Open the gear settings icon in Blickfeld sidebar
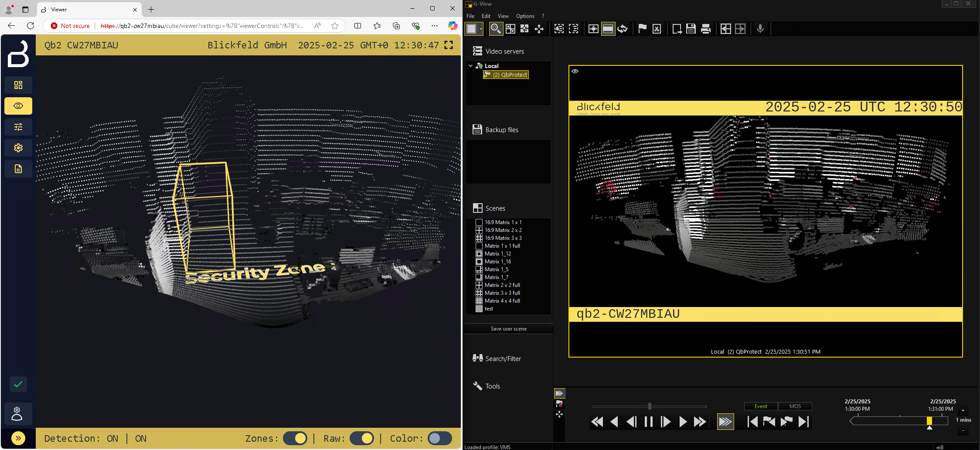980x450 pixels. pyautogui.click(x=18, y=148)
